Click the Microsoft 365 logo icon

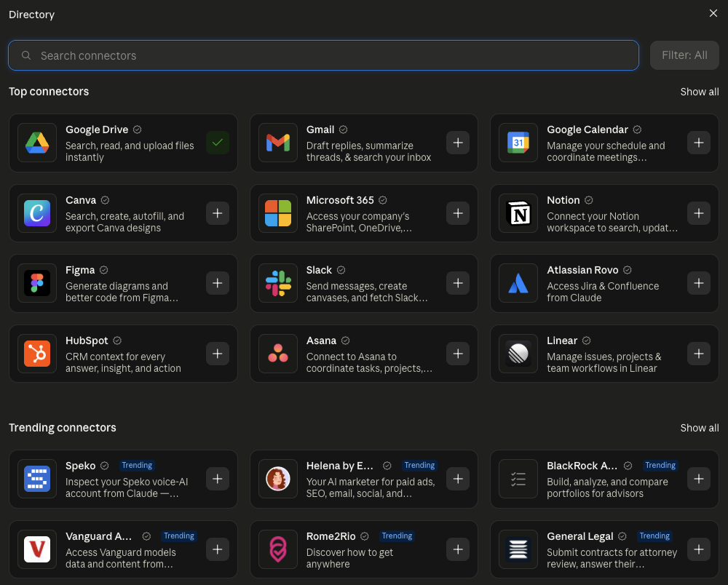click(278, 213)
